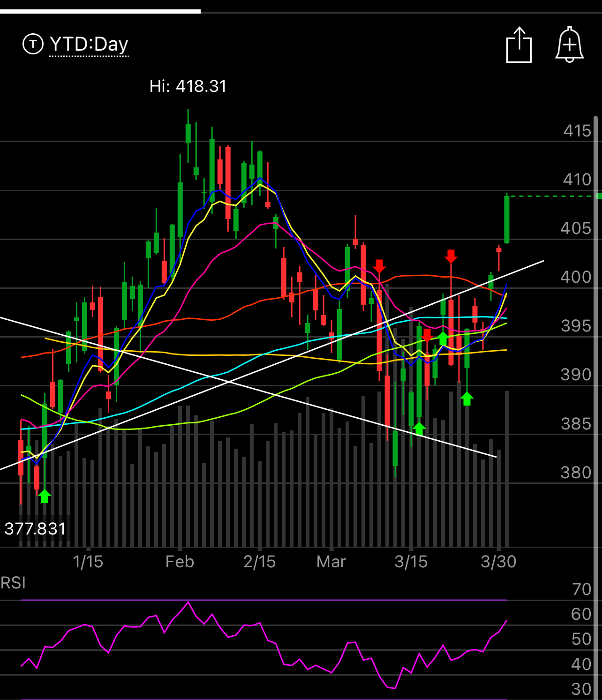Tap the RSI 30 level label
The height and width of the screenshot is (700, 602).
581,689
